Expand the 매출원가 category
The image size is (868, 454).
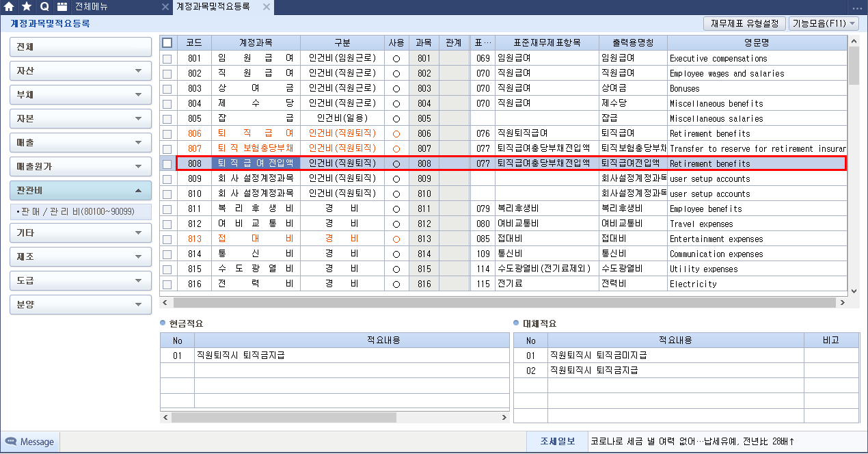[81, 167]
